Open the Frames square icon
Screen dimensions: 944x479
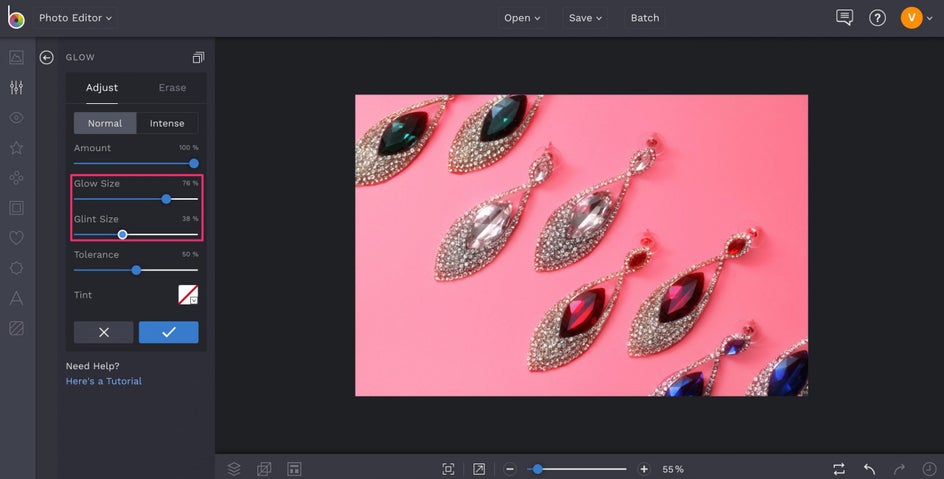(x=16, y=208)
